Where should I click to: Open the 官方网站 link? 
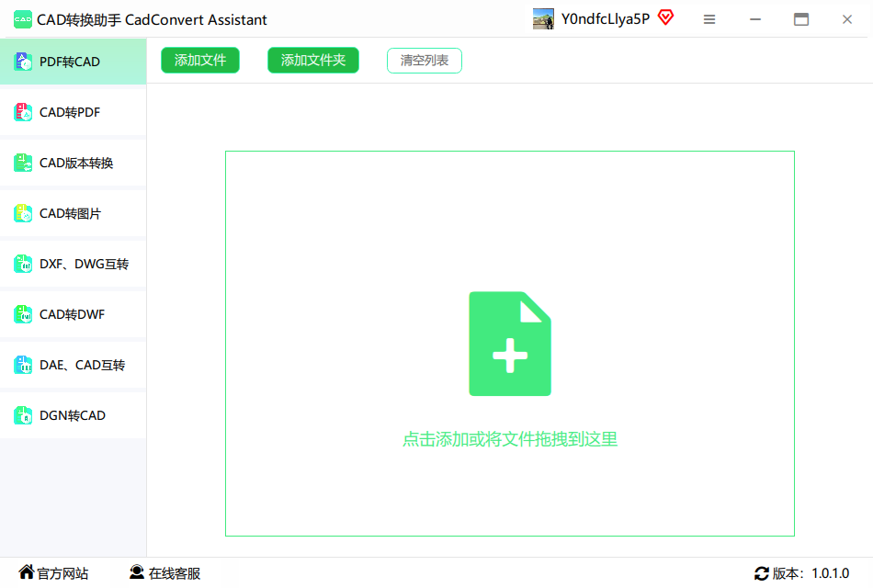pos(54,573)
